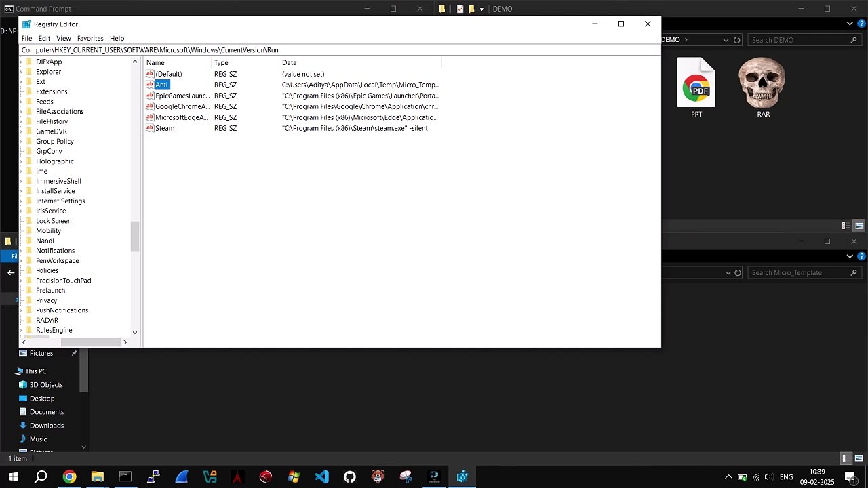Sort values by the Data column header
The height and width of the screenshot is (488, 868).
click(361, 62)
